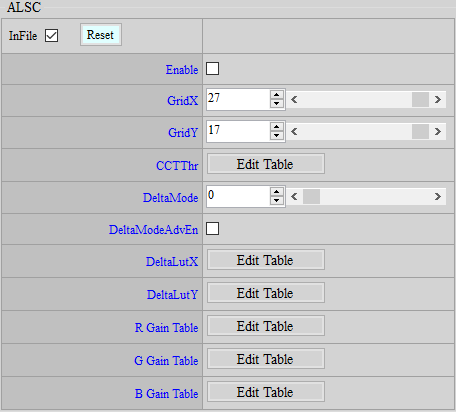The width and height of the screenshot is (456, 412).
Task: Open R Gain Table editor
Action: (x=266, y=326)
